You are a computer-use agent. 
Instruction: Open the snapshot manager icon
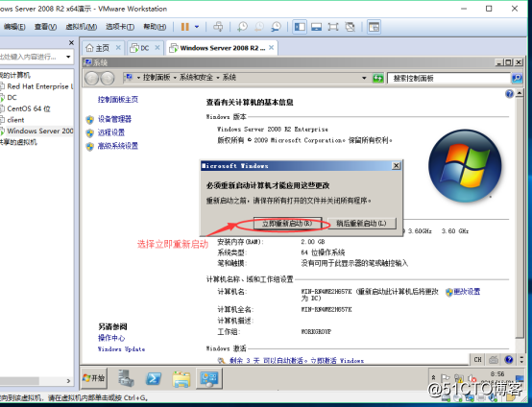point(277,27)
